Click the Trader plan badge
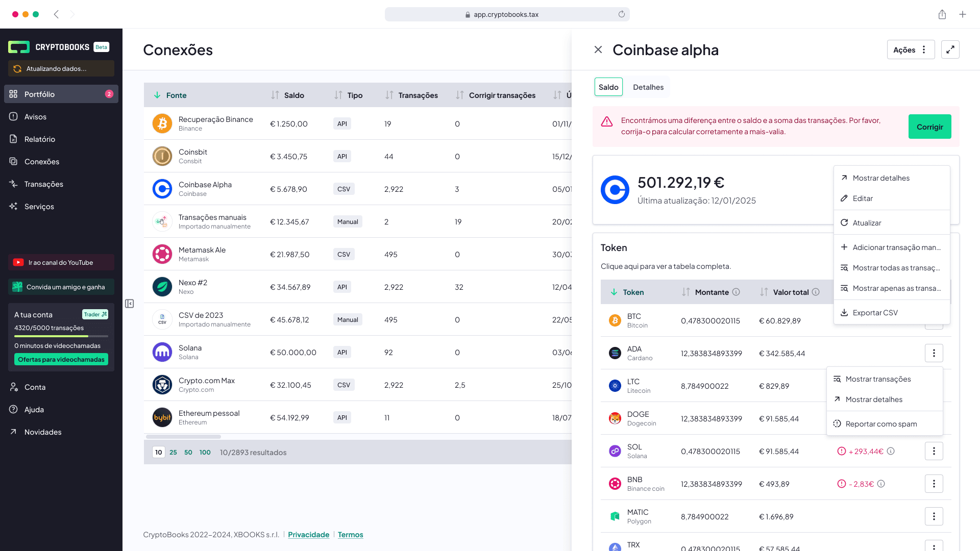The width and height of the screenshot is (980, 551). (95, 314)
